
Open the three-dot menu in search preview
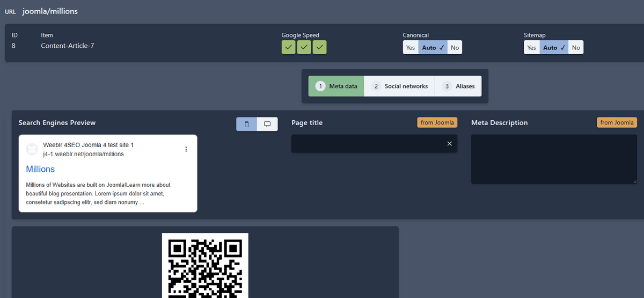point(186,149)
